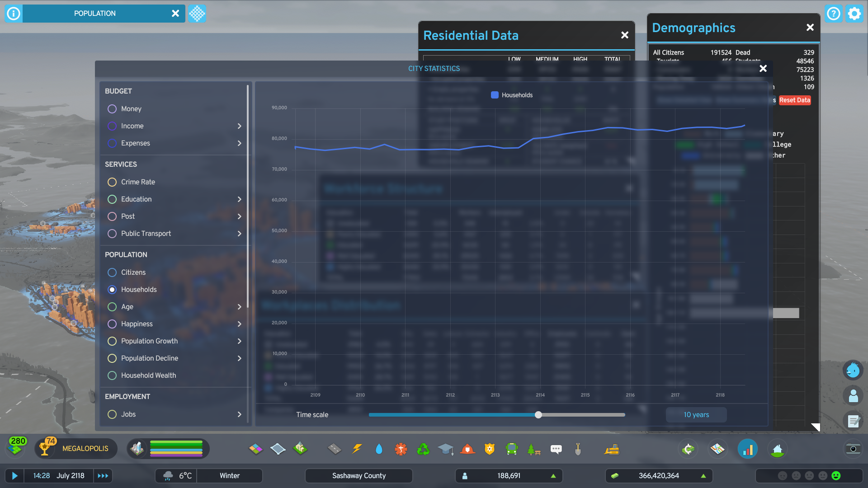Open the fire and rescue services menu
Screen dimensions: 868x488
coord(468,449)
